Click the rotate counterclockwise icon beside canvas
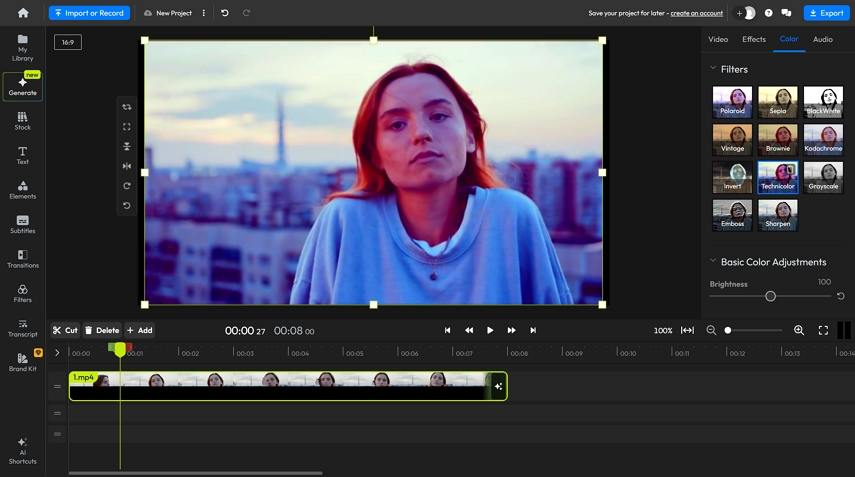855x477 pixels. [x=127, y=206]
